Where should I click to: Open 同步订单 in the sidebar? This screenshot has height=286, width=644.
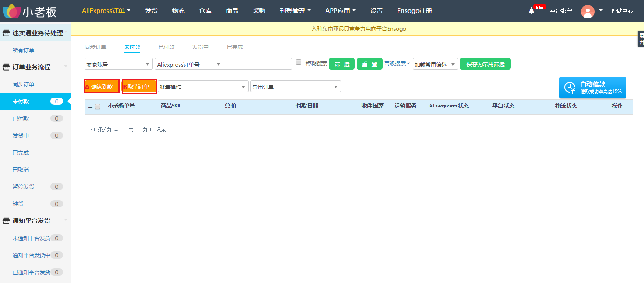pos(23,85)
